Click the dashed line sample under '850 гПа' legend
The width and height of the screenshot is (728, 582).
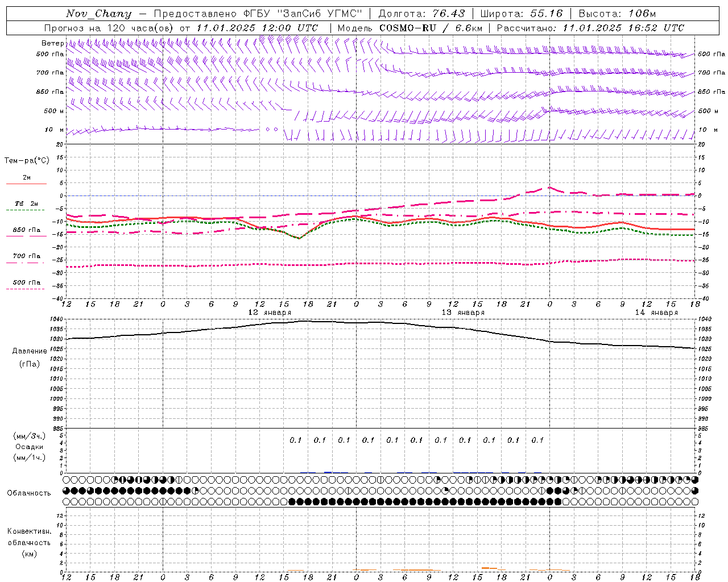click(26, 236)
